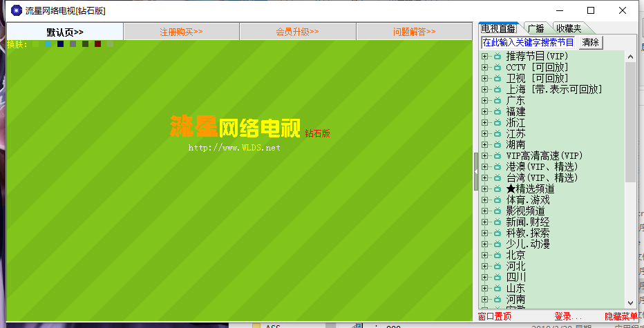Open the 会员升级>> tab

point(297,32)
